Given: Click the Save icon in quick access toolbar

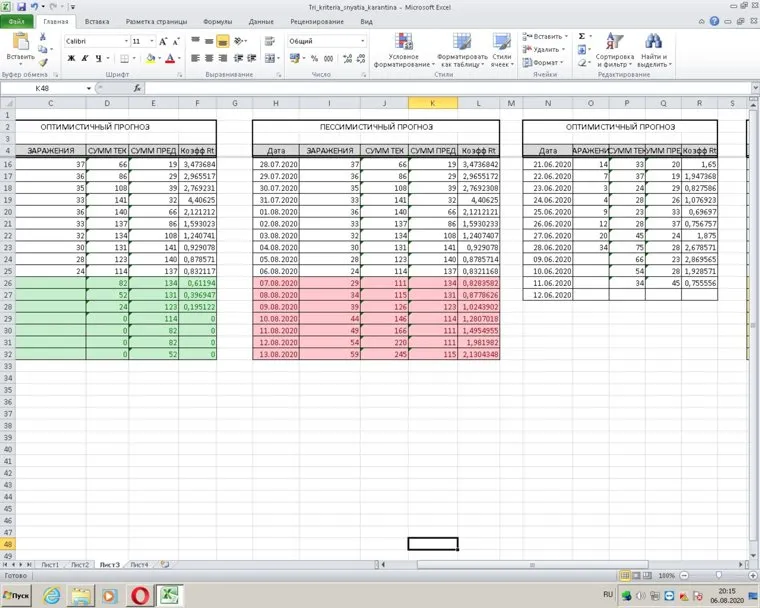Looking at the screenshot, I should 21,6.
